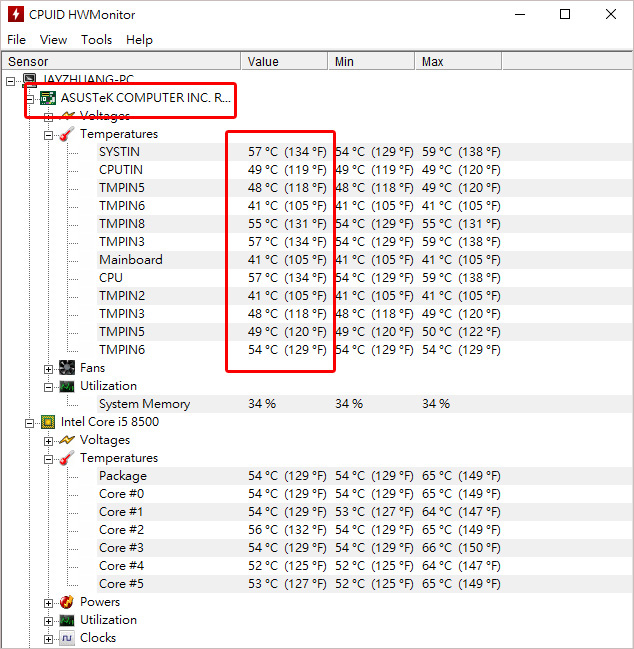Viewport: 634px width, 649px height.
Task: Click the Fans icon
Action: 67,368
